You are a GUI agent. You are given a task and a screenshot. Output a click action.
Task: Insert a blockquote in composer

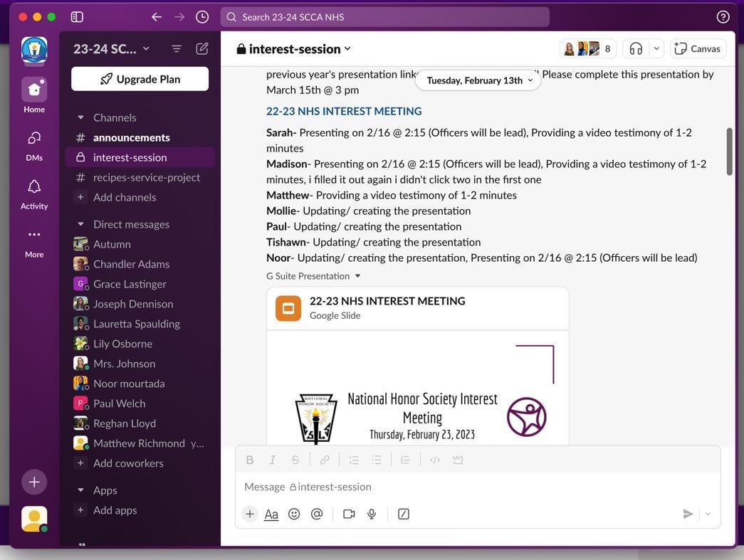click(x=405, y=460)
